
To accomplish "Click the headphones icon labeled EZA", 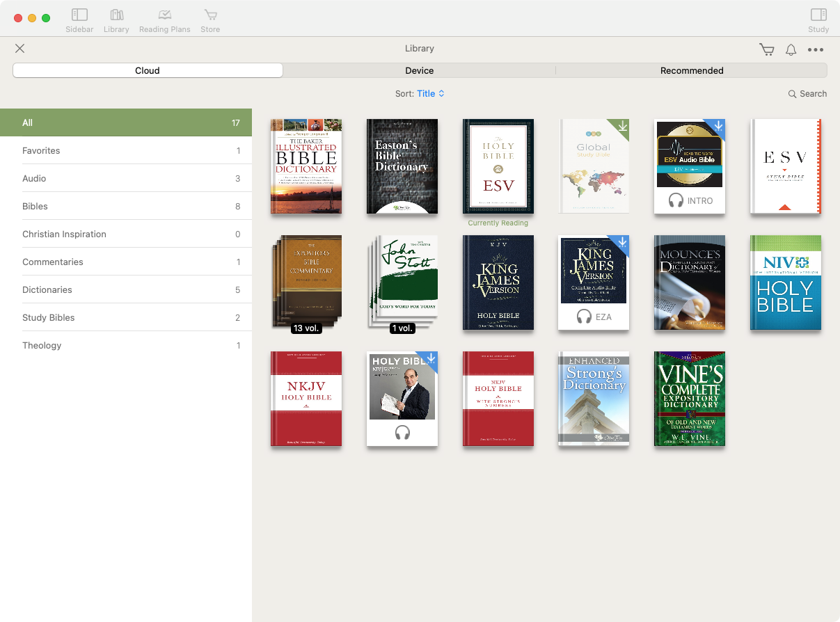I will pyautogui.click(x=584, y=317).
